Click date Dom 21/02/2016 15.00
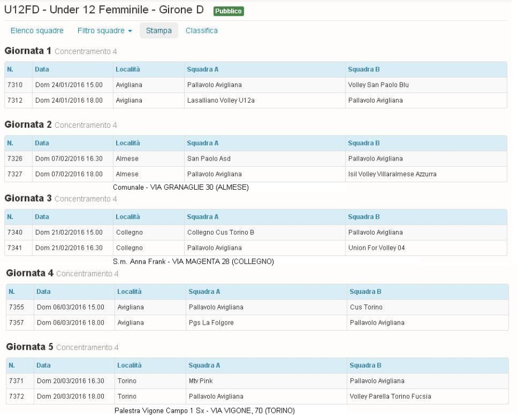The width and height of the screenshot is (518, 420). (69, 233)
